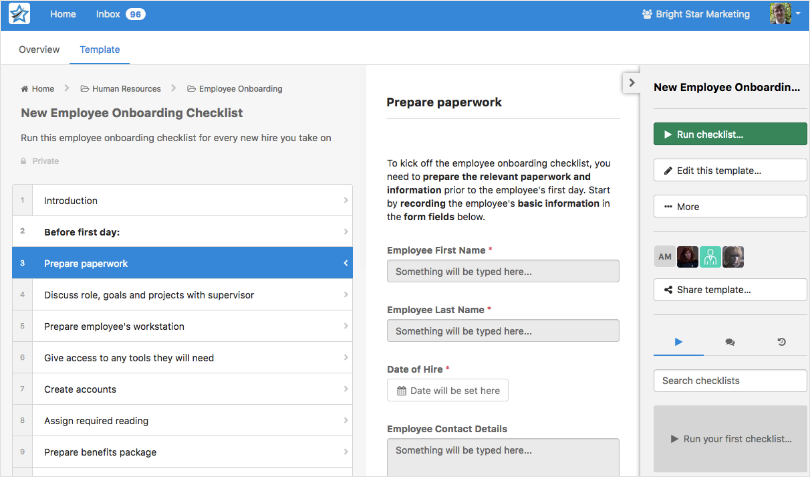This screenshot has height=477, width=810.
Task: Click the Search checklists field
Action: click(730, 381)
